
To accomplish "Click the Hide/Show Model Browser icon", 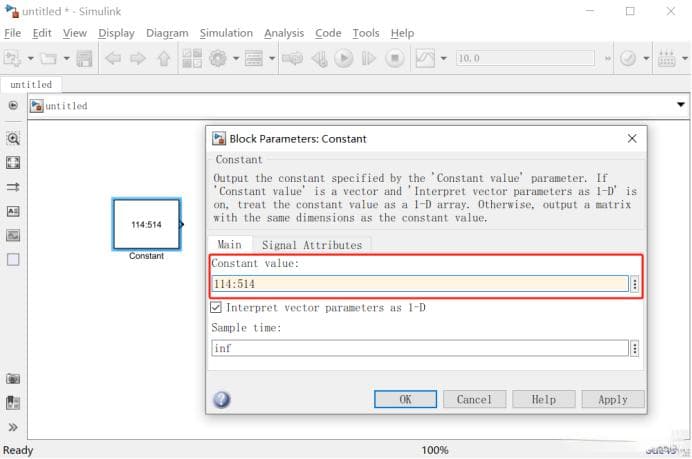I will point(13,105).
